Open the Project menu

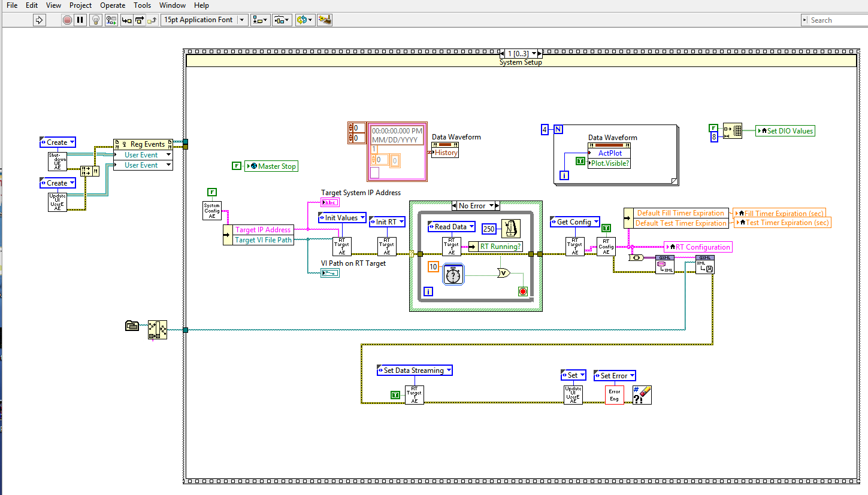click(80, 5)
